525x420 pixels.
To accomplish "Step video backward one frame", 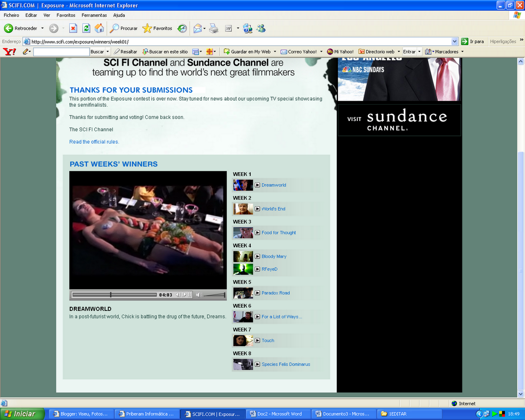I will click(x=178, y=295).
